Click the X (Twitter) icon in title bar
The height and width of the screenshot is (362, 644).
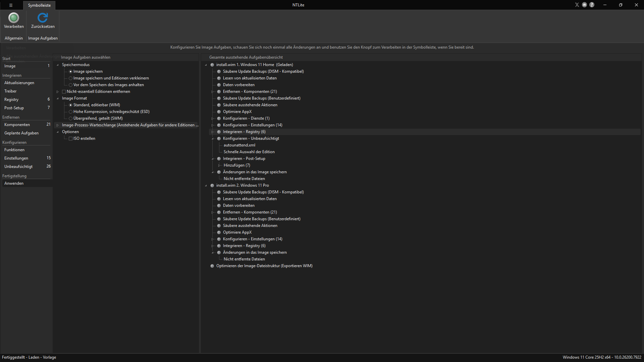pyautogui.click(x=577, y=5)
